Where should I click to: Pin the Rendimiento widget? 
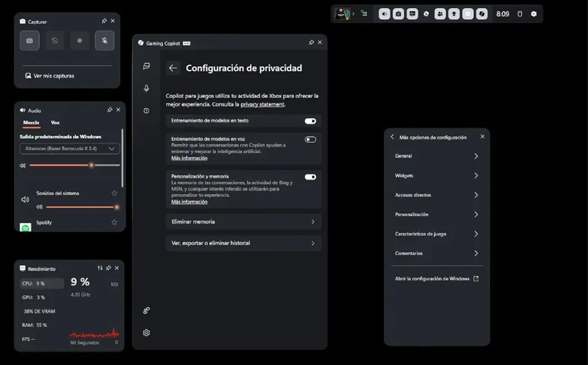click(x=108, y=268)
